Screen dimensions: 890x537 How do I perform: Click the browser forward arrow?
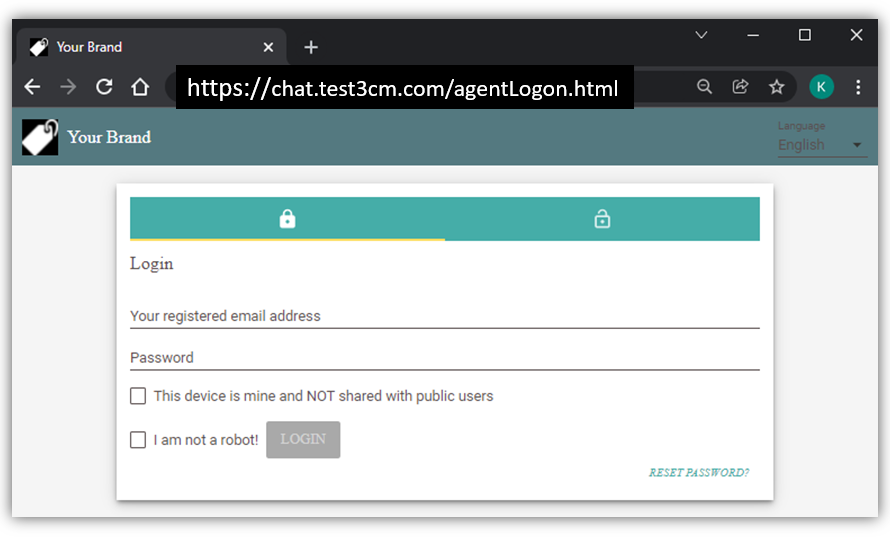(x=68, y=87)
